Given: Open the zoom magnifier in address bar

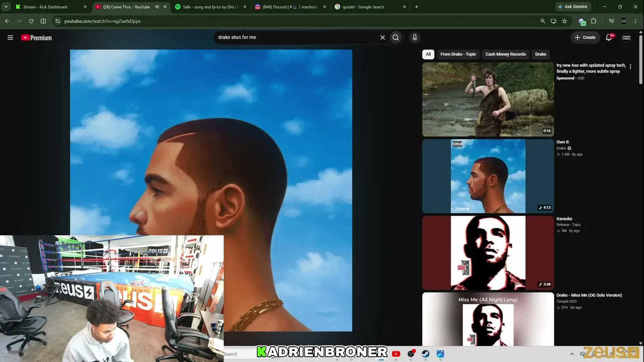Looking at the screenshot, I should coord(543,21).
